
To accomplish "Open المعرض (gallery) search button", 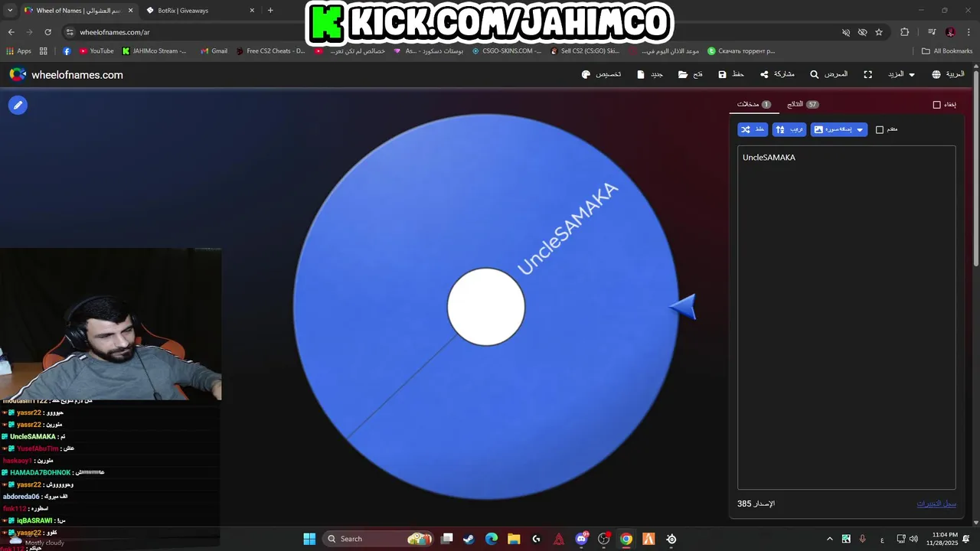I will click(x=829, y=75).
